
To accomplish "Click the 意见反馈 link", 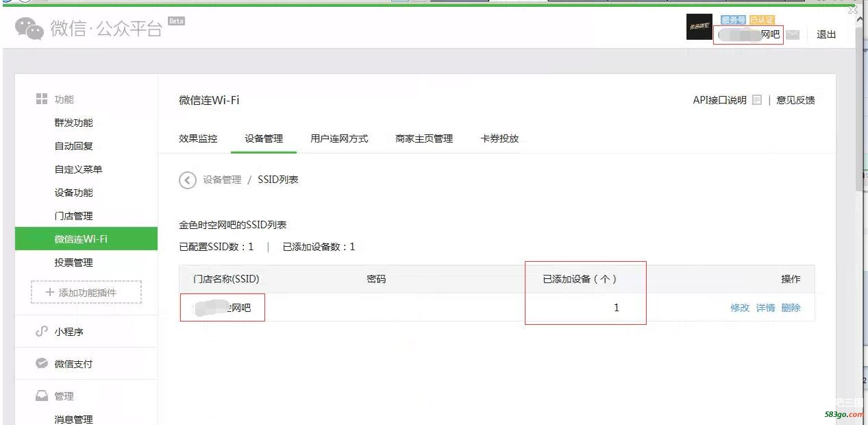I will click(795, 100).
